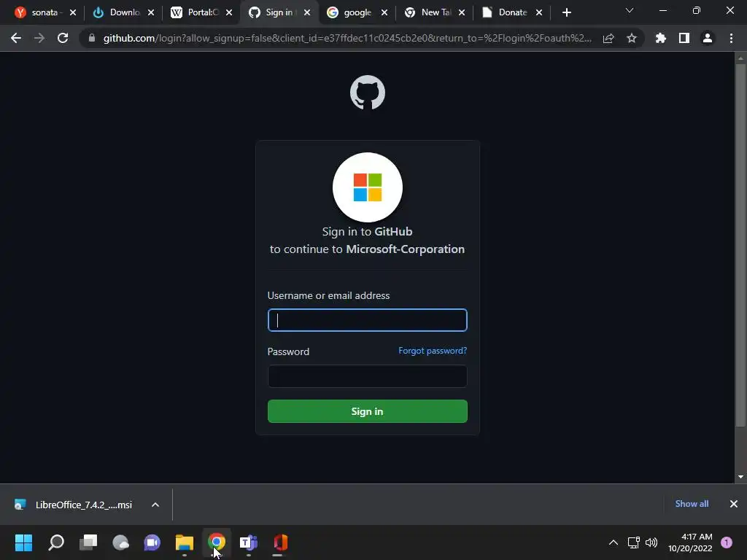
Task: Toggle the browser side panel
Action: 684,38
